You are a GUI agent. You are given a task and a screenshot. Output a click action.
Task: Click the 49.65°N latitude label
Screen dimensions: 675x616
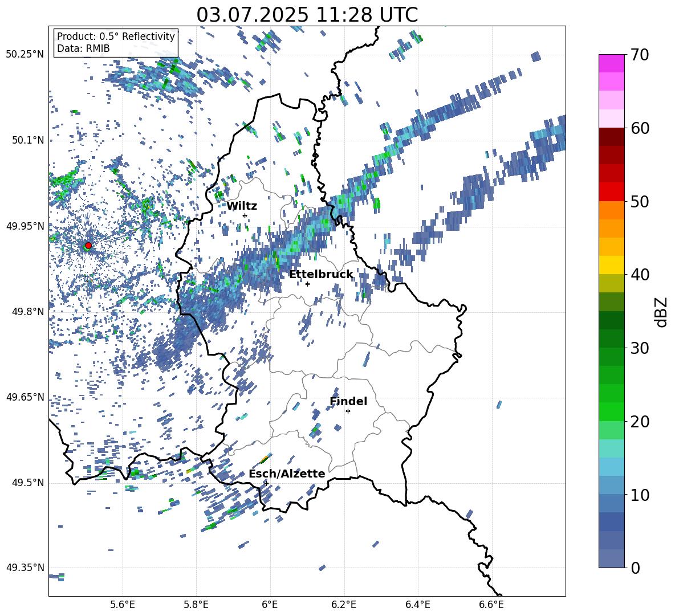25,397
